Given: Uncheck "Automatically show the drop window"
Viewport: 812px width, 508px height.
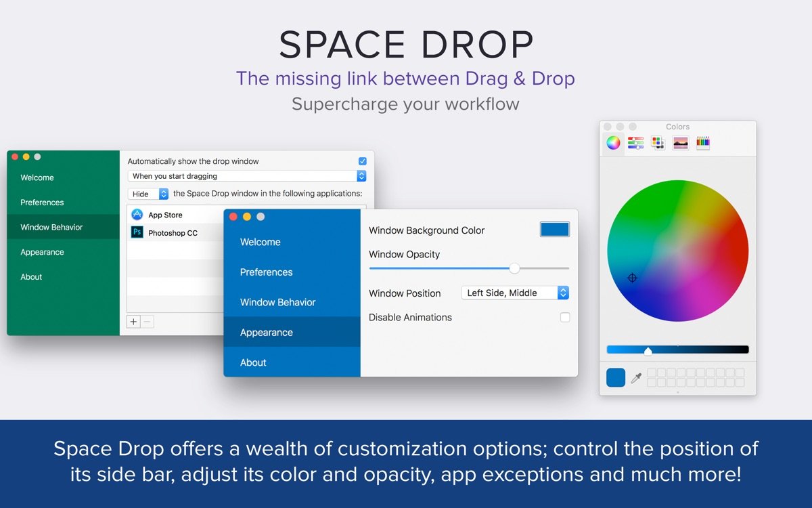Looking at the screenshot, I should pos(362,161).
